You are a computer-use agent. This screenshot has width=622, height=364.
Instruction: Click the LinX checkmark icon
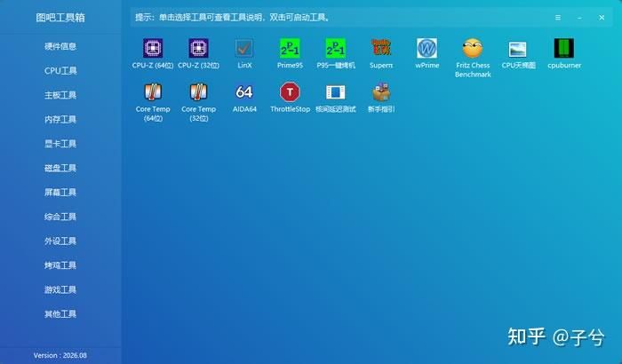(x=244, y=48)
